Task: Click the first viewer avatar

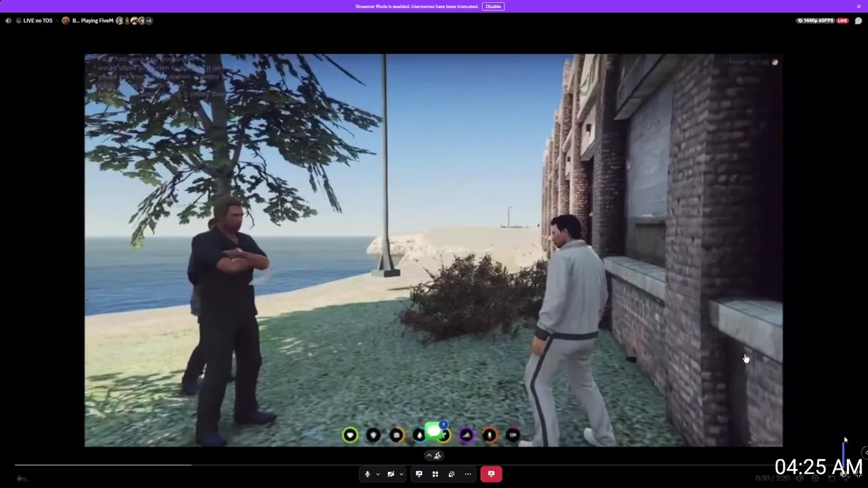Action: (x=119, y=20)
